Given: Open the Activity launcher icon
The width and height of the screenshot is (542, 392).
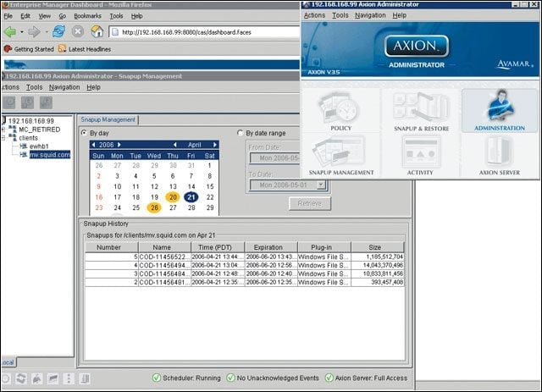Looking at the screenshot, I should click(x=420, y=156).
